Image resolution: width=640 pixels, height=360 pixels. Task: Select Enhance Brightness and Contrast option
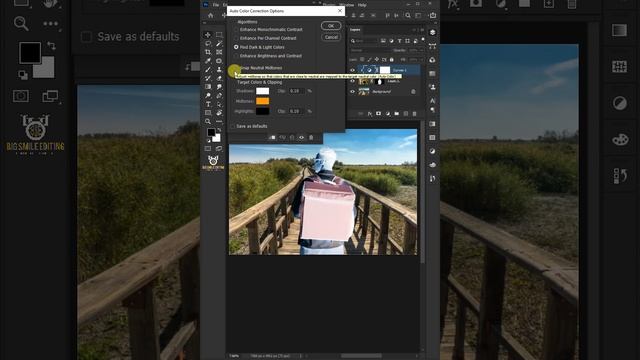point(269,56)
